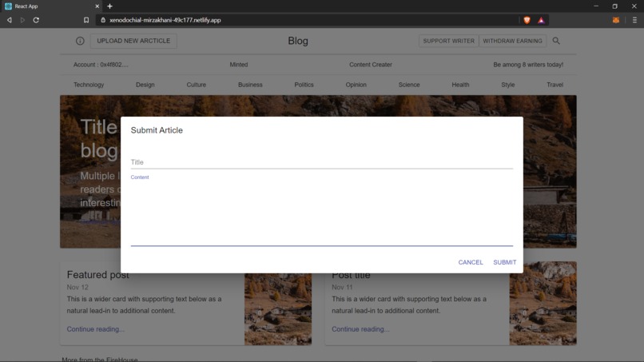Open Brave Rewards triangle icon
Screen dimensions: 644x362
541,20
